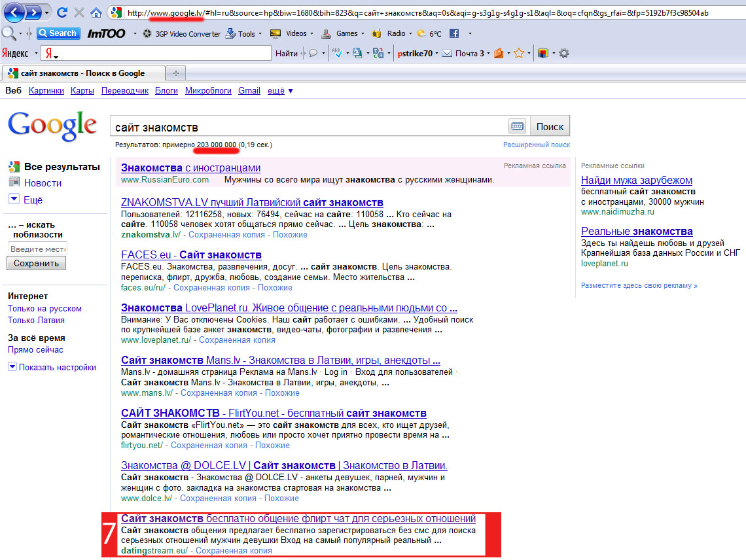Expand Tools dropdown in toolbar
The height and width of the screenshot is (560, 746).
pyautogui.click(x=260, y=34)
